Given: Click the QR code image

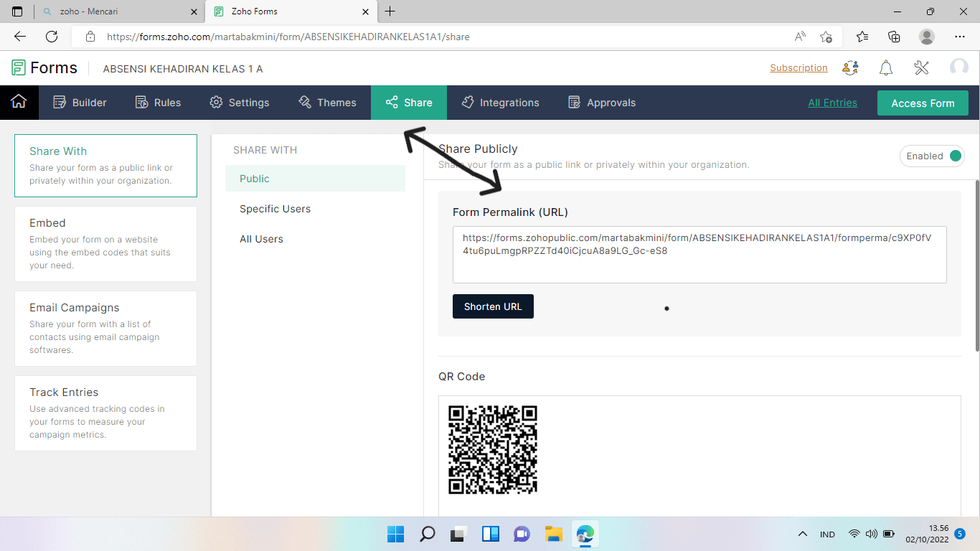Looking at the screenshot, I should tap(493, 450).
